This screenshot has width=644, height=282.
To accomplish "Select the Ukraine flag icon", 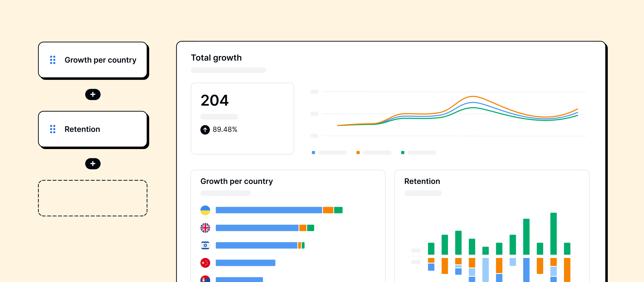I will pyautogui.click(x=205, y=210).
